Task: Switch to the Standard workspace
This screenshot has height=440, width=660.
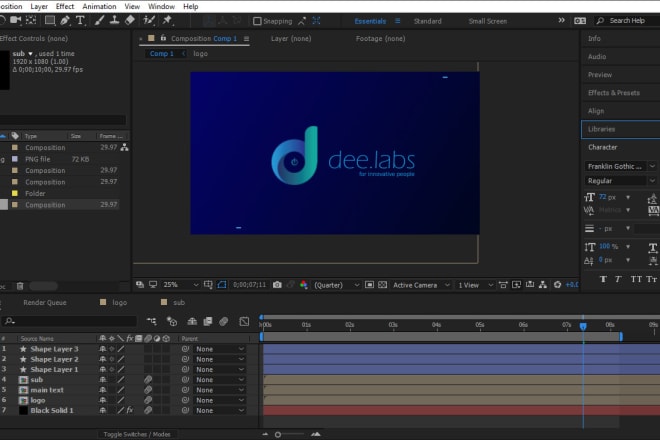Action: pyautogui.click(x=427, y=21)
